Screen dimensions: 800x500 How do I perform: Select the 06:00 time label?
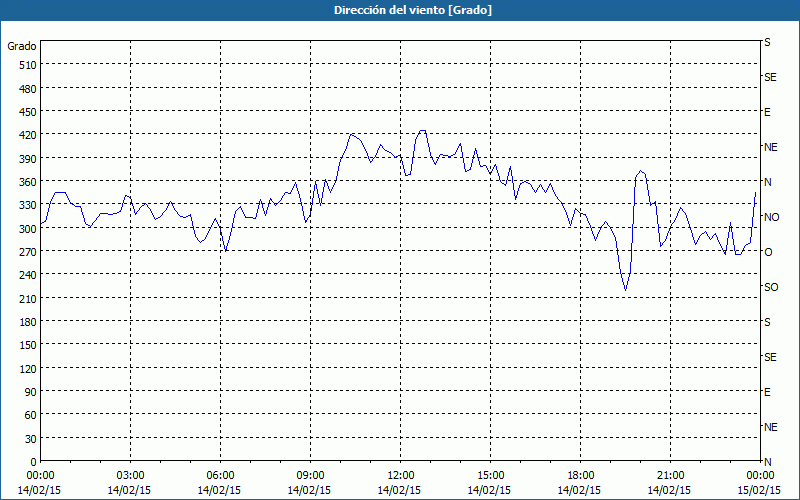tap(220, 476)
